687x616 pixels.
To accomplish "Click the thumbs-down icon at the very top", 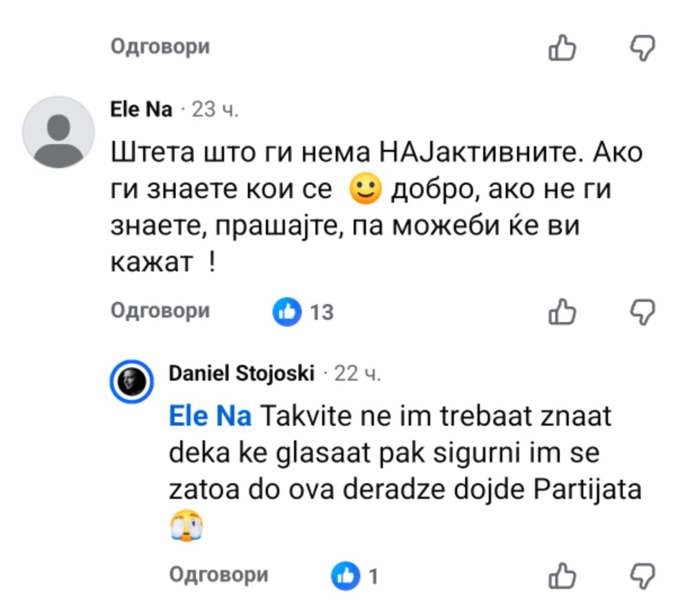I will pyautogui.click(x=642, y=47).
